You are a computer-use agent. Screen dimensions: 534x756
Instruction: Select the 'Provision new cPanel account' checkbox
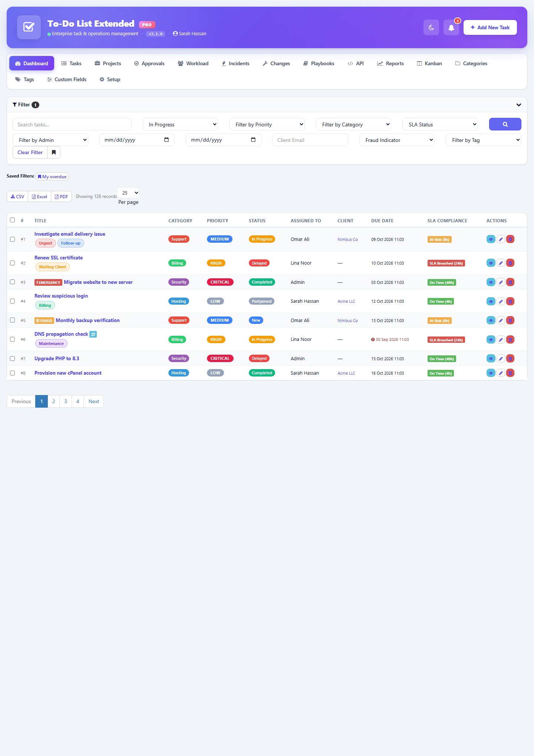click(x=12, y=373)
